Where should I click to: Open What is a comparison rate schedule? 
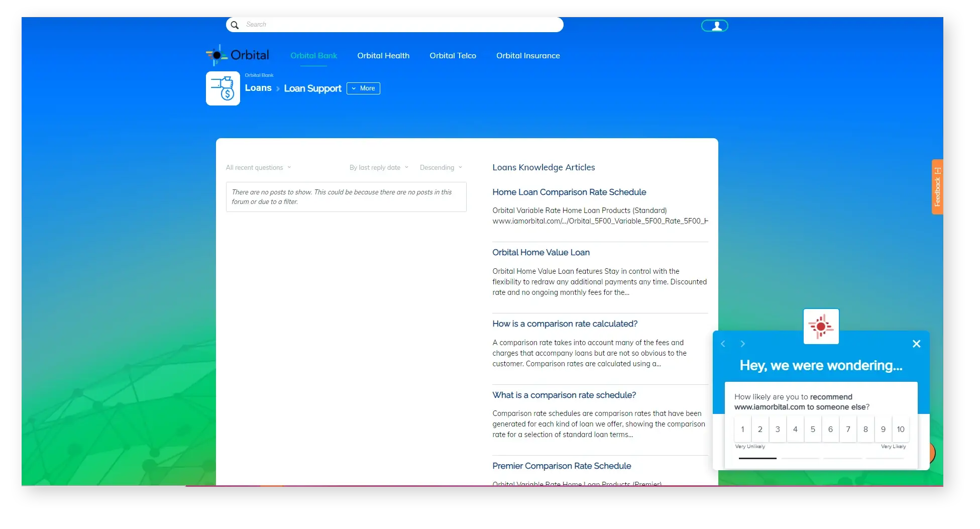click(x=564, y=395)
